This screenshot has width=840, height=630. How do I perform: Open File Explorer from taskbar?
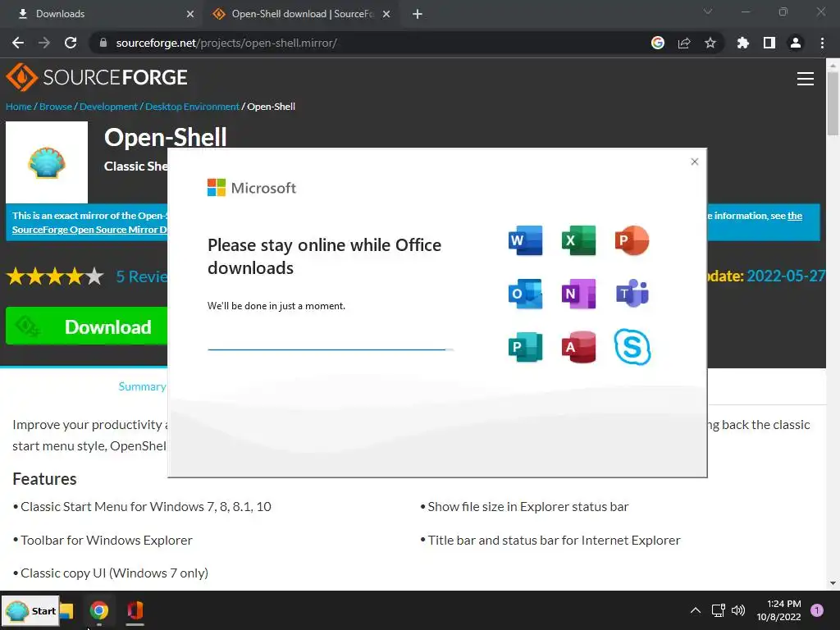pyautogui.click(x=67, y=610)
